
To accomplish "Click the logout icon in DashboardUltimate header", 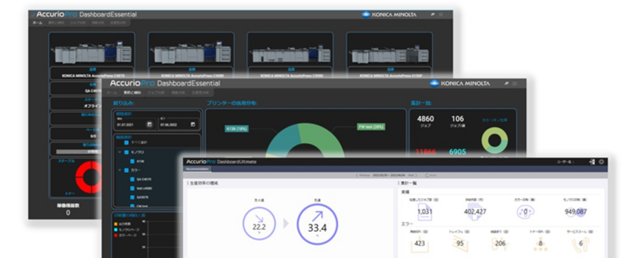I will 591,161.
